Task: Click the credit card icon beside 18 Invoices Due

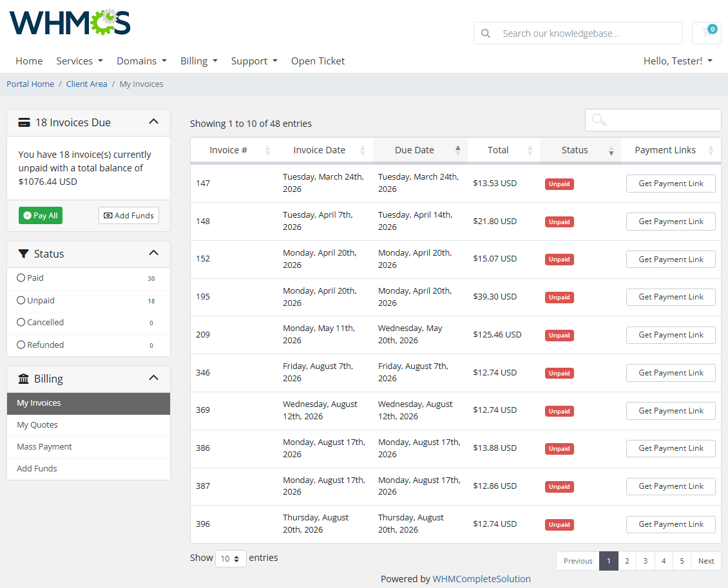Action: (x=24, y=122)
